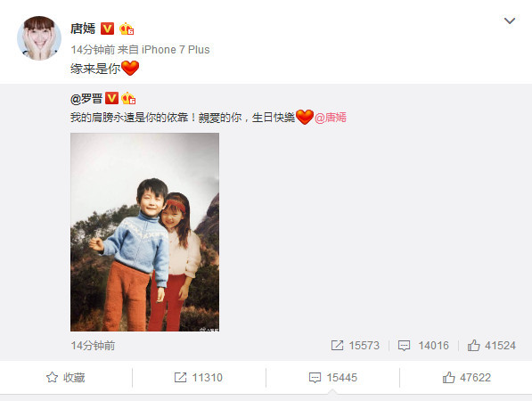
Task: Open the pink @唐嫣 mention link
Action: pyautogui.click(x=331, y=118)
